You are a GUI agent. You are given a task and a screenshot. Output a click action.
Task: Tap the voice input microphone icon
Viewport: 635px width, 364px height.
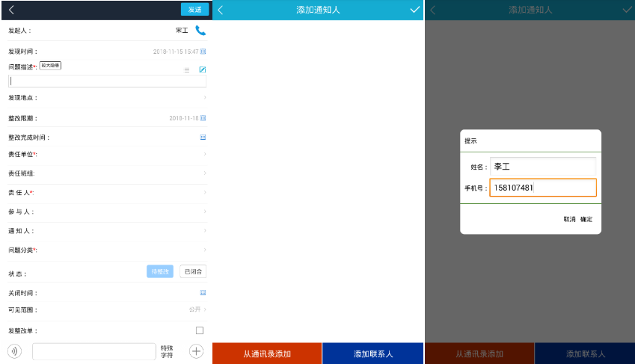[14, 351]
